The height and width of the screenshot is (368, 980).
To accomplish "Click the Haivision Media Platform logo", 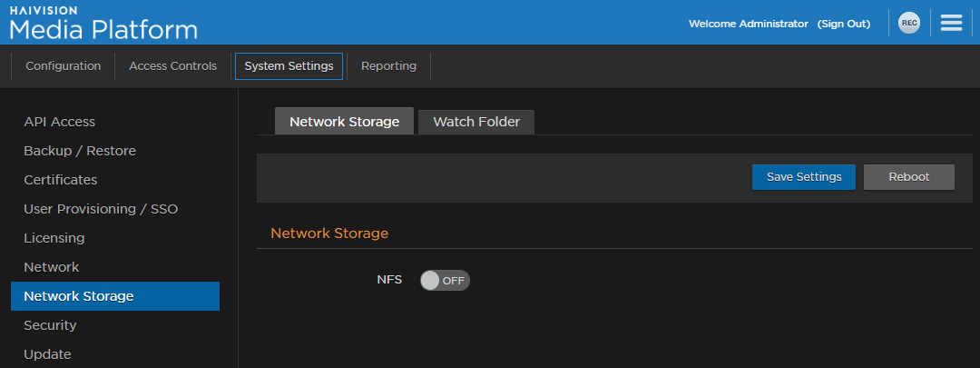I will coord(103,25).
